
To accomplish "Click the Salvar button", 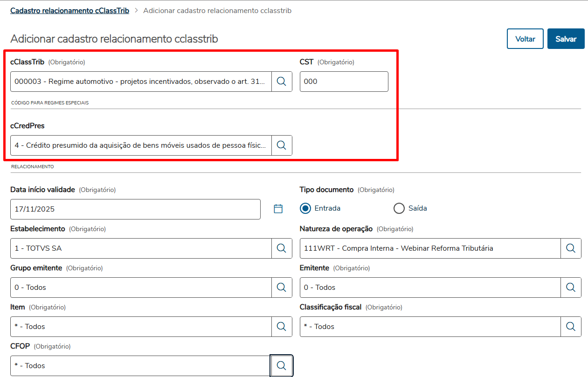I will pos(566,39).
